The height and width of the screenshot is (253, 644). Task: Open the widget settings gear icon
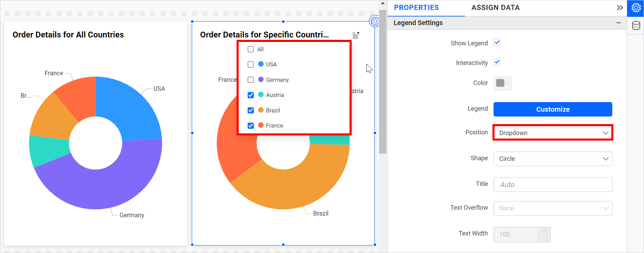coord(374,21)
